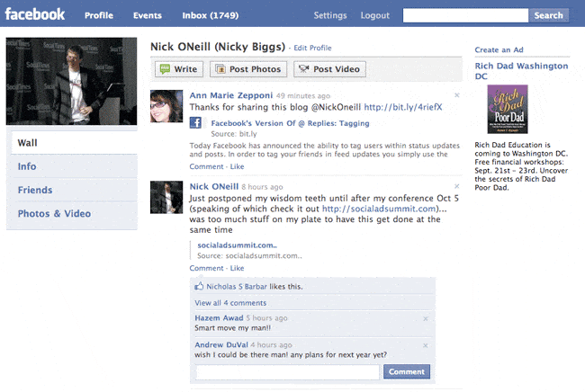Click the top bar search field
Viewport: 585px width, 392px height.
coord(465,15)
